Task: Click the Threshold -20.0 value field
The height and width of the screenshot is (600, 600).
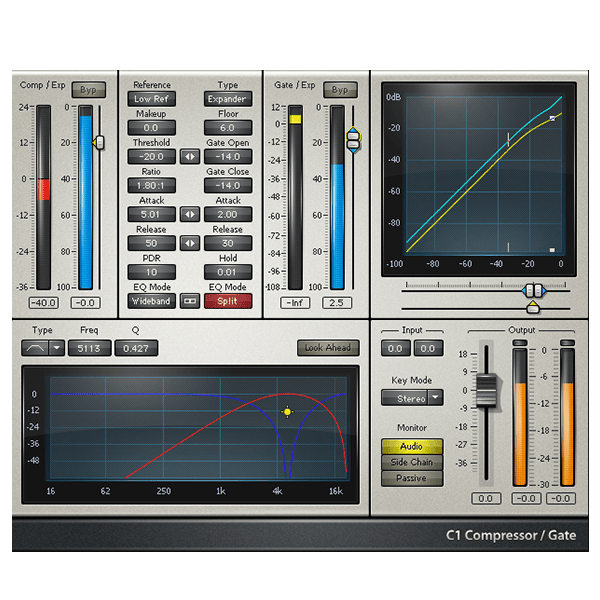Action: 152,157
